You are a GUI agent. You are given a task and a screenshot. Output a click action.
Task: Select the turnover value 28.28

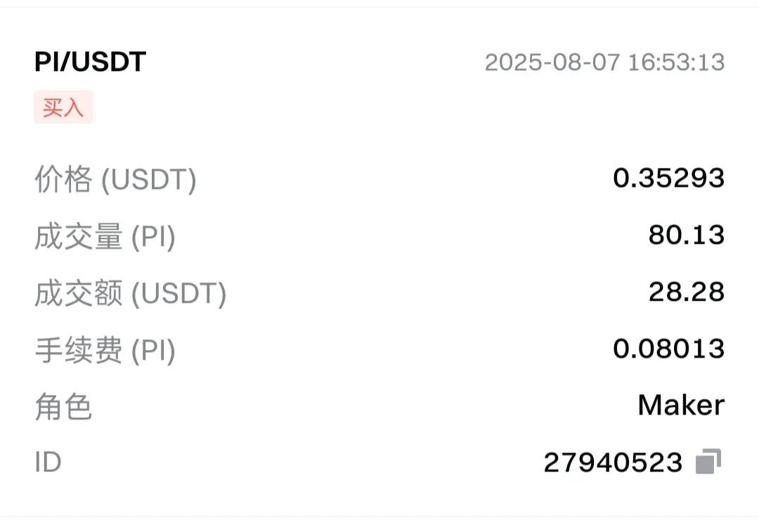(x=687, y=292)
